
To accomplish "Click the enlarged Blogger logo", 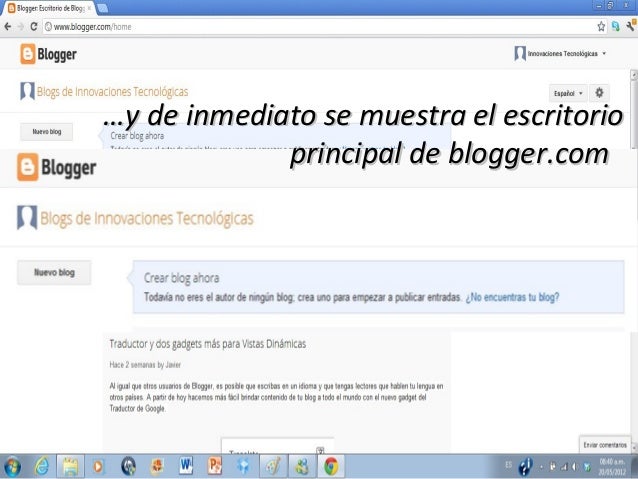I will point(57,167).
